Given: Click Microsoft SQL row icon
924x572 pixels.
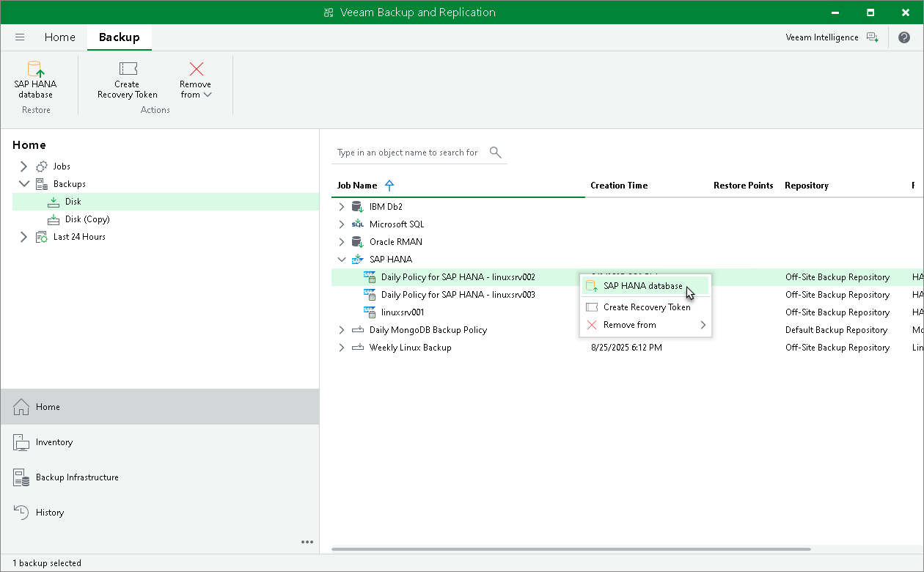Looking at the screenshot, I should click(358, 224).
